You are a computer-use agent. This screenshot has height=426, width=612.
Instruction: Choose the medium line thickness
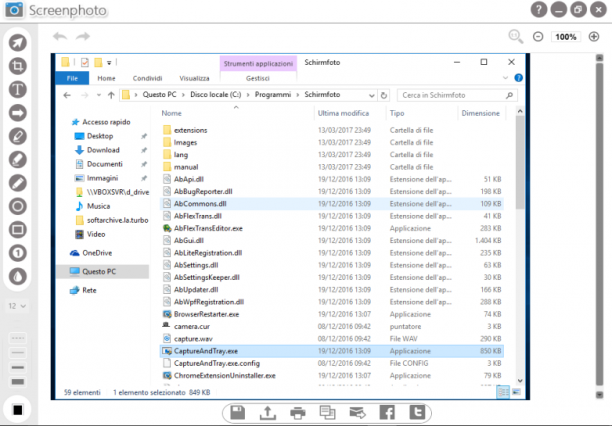coord(18,367)
